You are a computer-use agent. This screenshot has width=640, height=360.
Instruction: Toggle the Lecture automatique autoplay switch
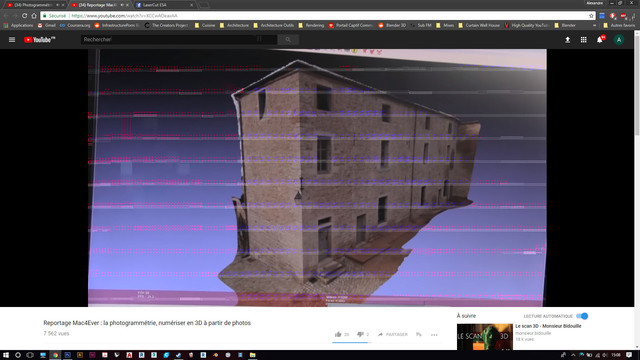582,316
